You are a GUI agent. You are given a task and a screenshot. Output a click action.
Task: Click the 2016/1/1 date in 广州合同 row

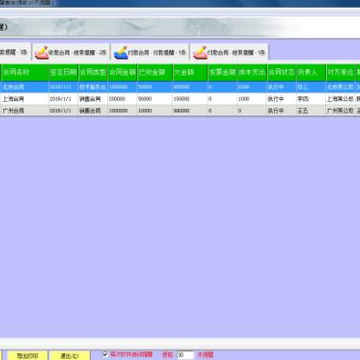click(x=63, y=111)
